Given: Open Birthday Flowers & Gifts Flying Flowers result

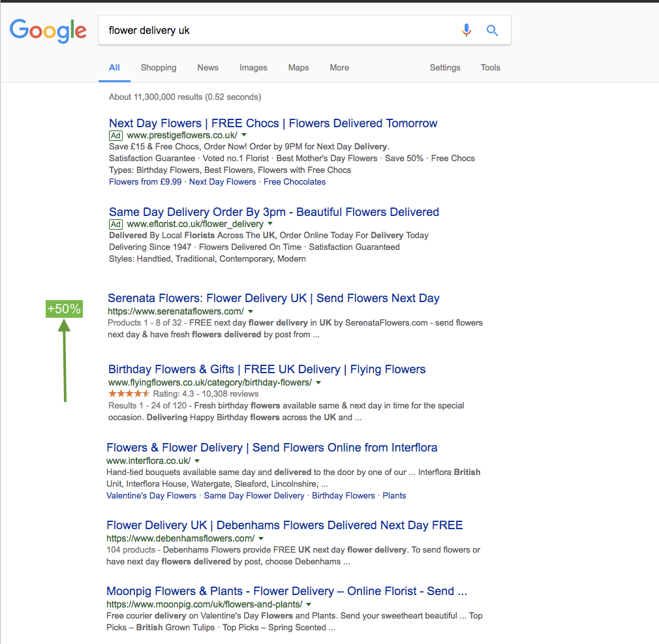Looking at the screenshot, I should pyautogui.click(x=267, y=369).
